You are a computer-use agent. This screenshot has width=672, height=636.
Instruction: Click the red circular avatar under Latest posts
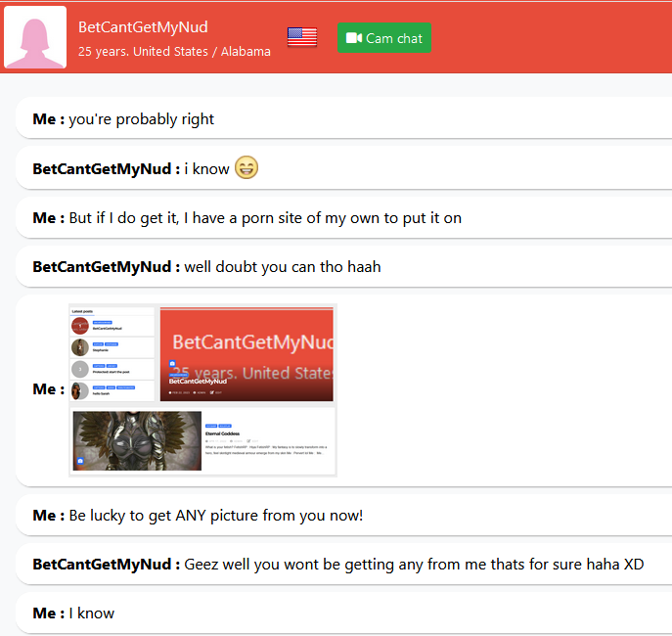(x=80, y=326)
